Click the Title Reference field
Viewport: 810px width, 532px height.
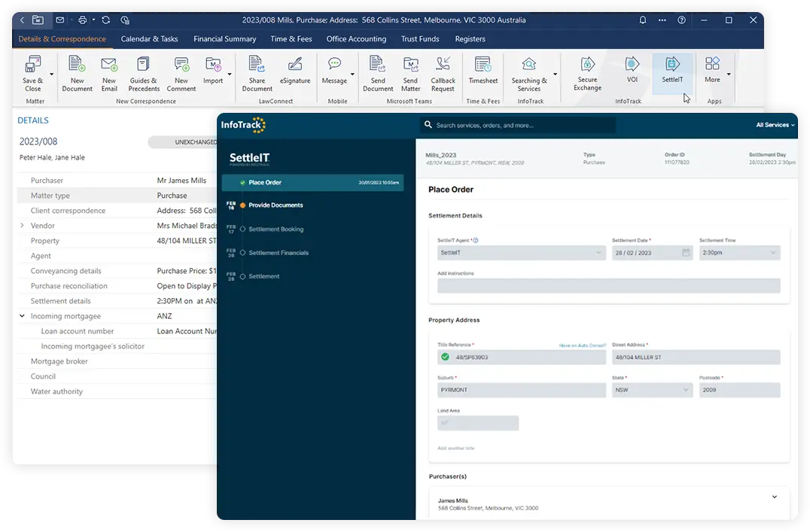coord(521,357)
